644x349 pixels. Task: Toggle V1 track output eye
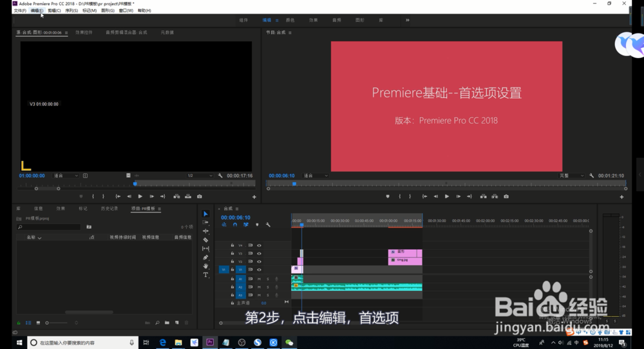[x=259, y=270]
